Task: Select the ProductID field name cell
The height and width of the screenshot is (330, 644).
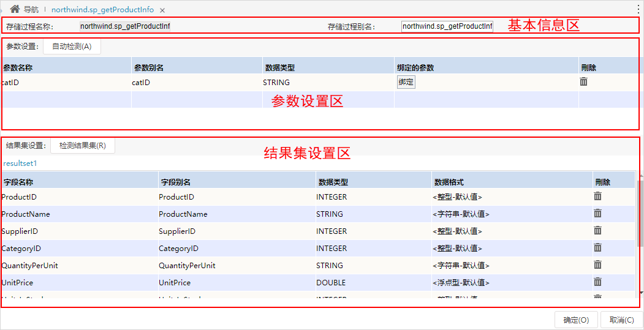Action: tap(79, 197)
